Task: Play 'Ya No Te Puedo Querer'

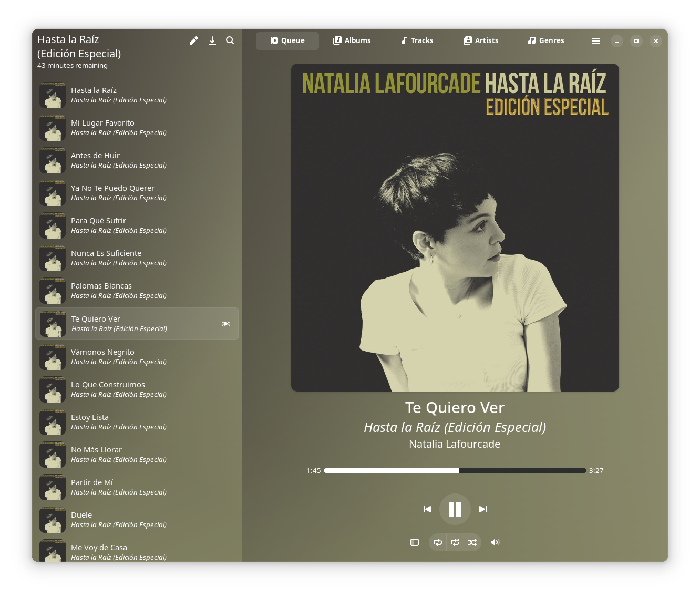Action: pos(137,193)
